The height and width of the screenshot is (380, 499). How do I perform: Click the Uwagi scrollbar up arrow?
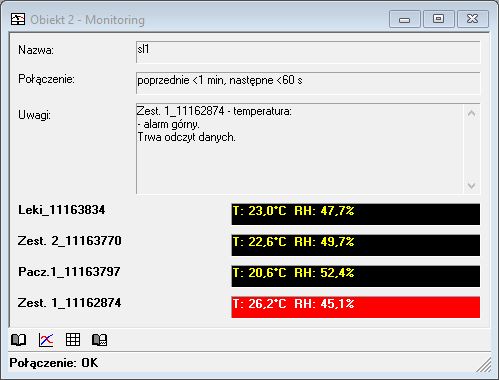coord(471,114)
